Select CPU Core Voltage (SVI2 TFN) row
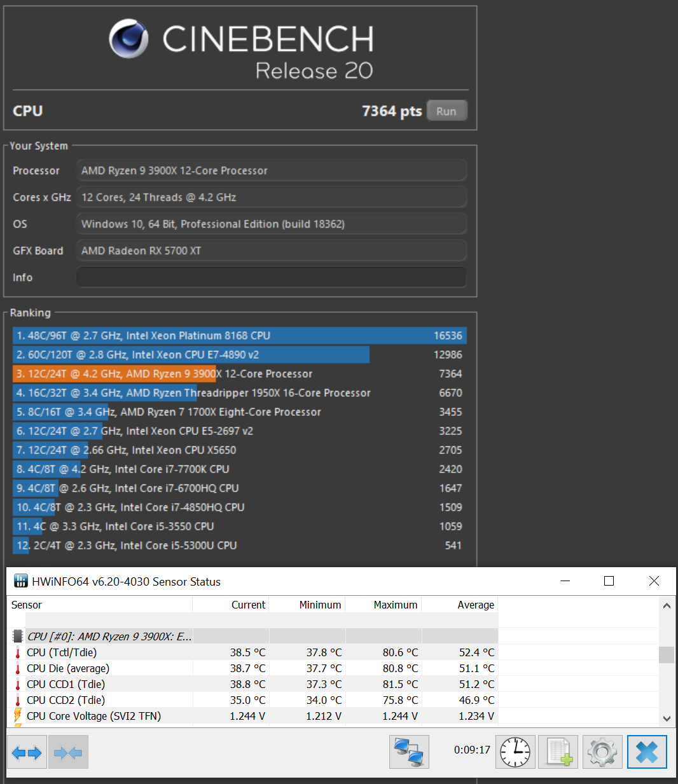 click(253, 716)
